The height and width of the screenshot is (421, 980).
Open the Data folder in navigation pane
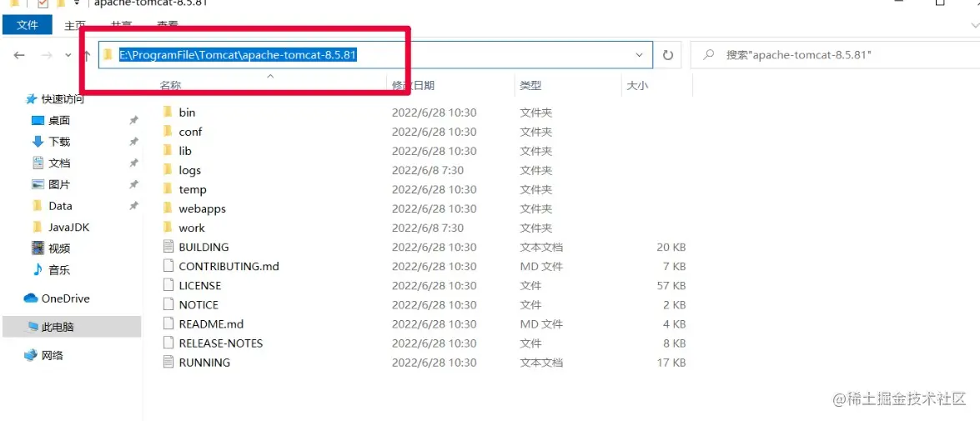coord(60,206)
